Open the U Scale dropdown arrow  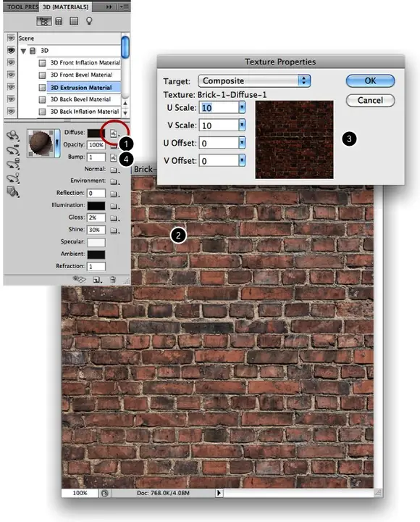click(x=242, y=107)
